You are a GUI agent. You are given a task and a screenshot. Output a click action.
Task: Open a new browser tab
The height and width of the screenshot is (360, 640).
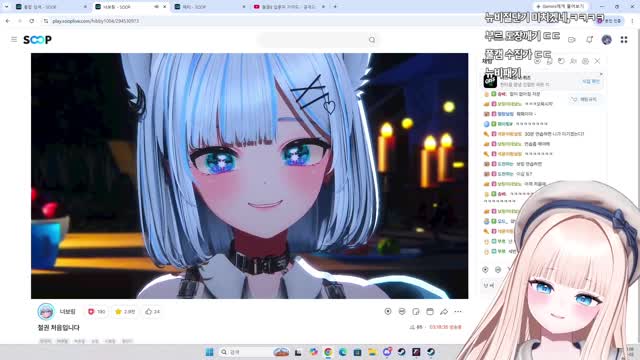pos(335,7)
